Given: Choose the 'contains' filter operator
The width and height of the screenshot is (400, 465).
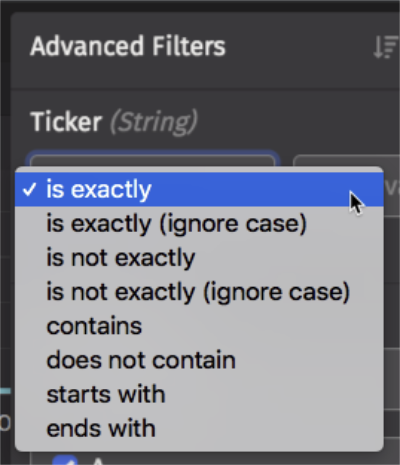Looking at the screenshot, I should 199,326.
